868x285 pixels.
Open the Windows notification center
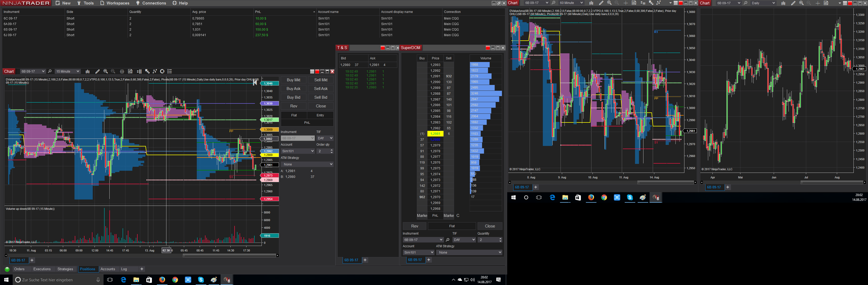tap(498, 280)
